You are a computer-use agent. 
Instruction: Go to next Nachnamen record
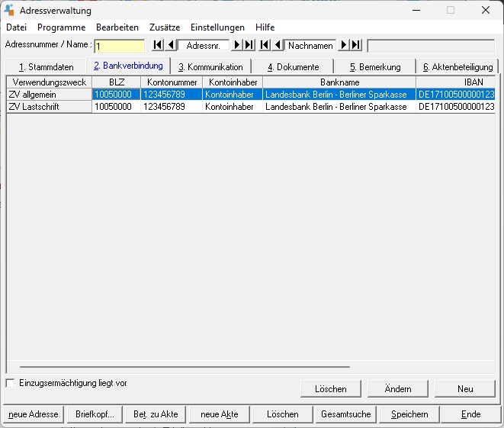tap(343, 46)
